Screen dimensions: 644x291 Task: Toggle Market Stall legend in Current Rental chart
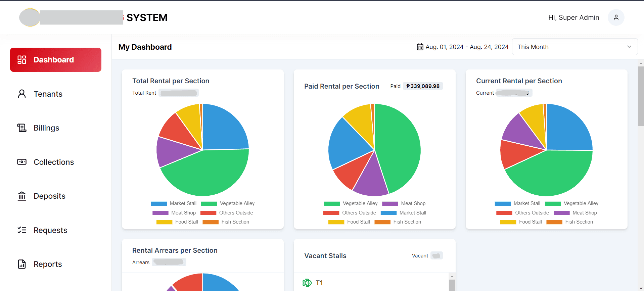tap(517, 203)
